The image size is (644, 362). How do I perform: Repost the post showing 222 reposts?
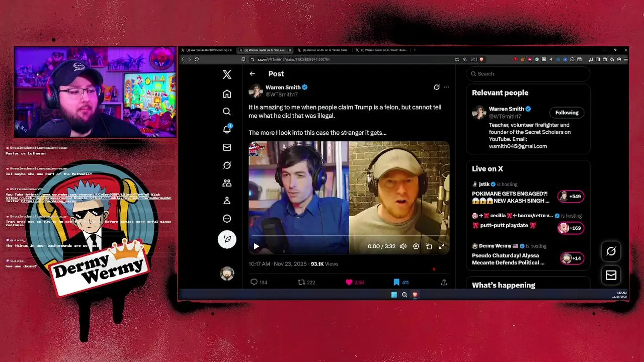point(306,282)
